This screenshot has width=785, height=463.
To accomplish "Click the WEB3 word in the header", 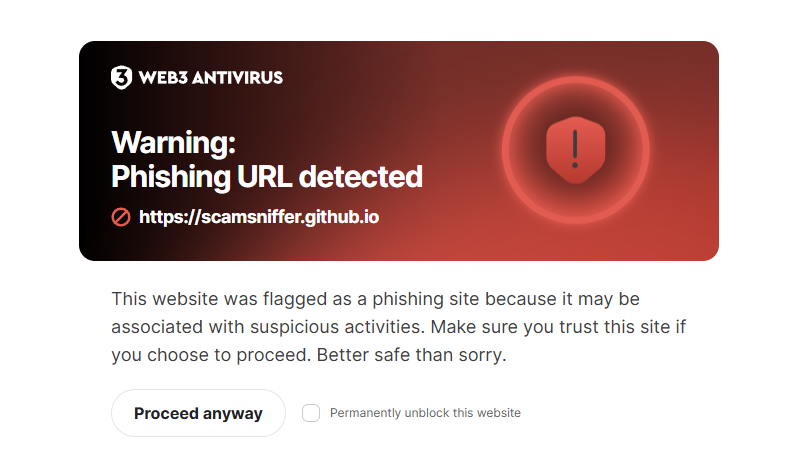I will 162,77.
